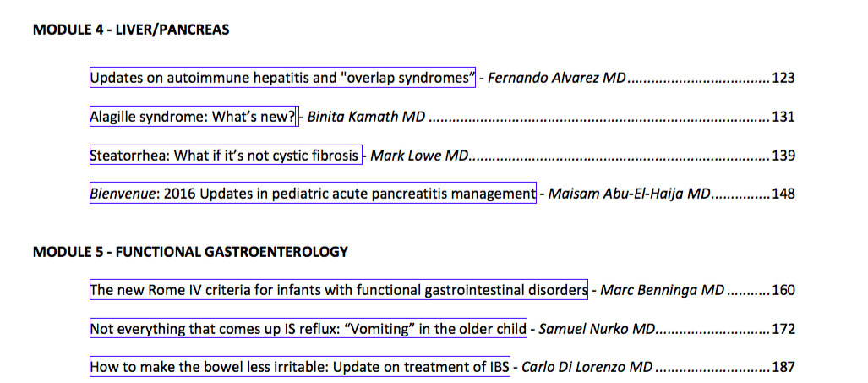Click page number 123
Viewport: 868px width, 383px height.
click(x=783, y=78)
